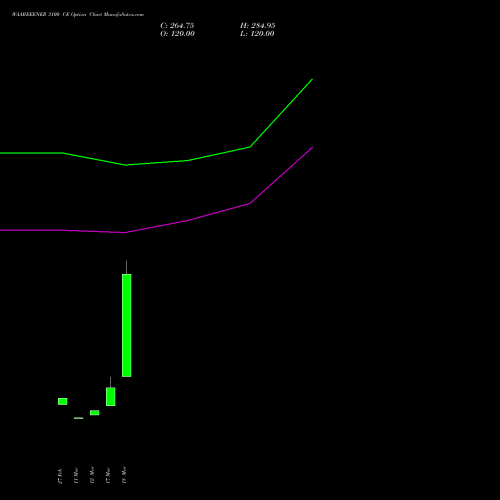The image size is (500, 500).
Task: Click the 11 Mar date label
Action: (76, 475)
